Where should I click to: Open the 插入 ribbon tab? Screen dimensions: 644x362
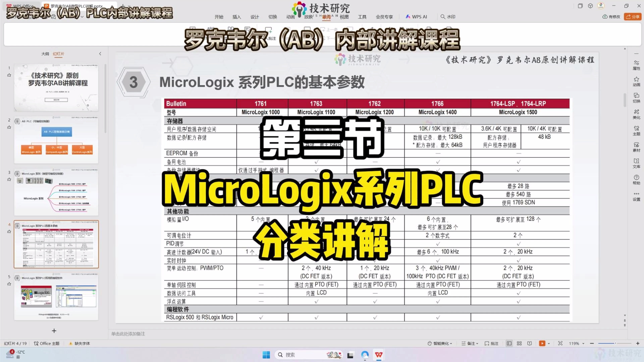[236, 17]
